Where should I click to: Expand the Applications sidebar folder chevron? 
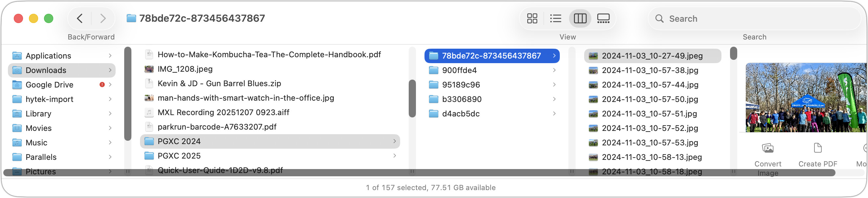110,56
